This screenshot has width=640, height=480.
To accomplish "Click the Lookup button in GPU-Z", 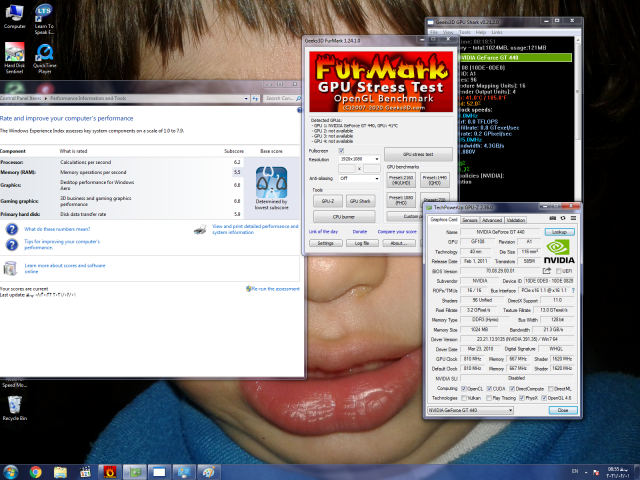I will pos(559,231).
